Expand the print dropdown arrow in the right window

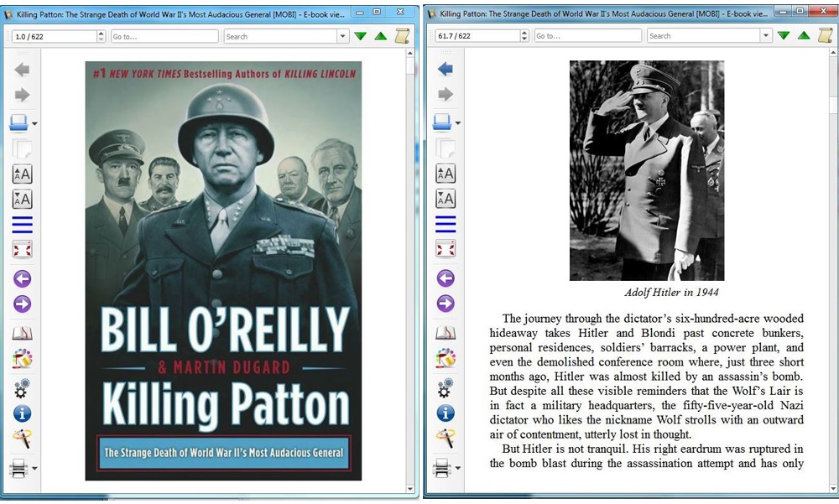pyautogui.click(x=458, y=468)
